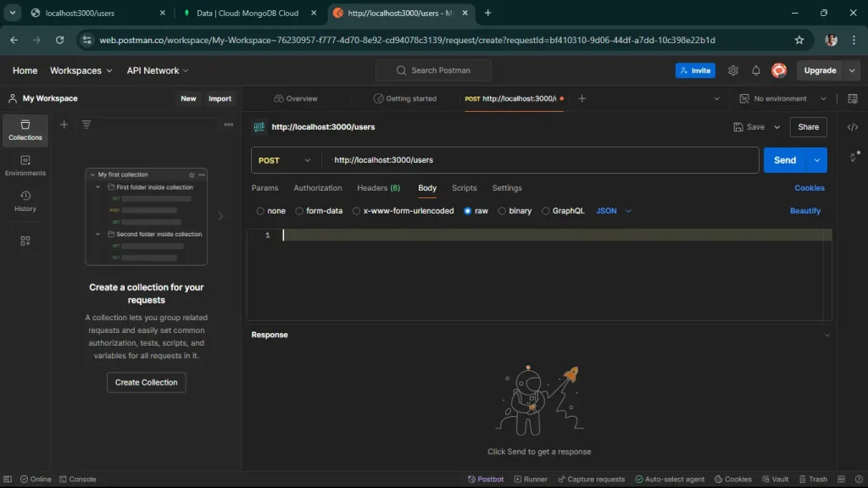Open Capture requests in the status bar
This screenshot has width=868, height=488.
[x=592, y=479]
